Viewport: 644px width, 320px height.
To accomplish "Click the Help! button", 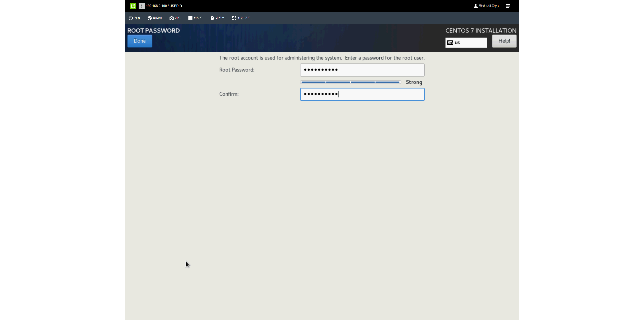I will (x=504, y=41).
